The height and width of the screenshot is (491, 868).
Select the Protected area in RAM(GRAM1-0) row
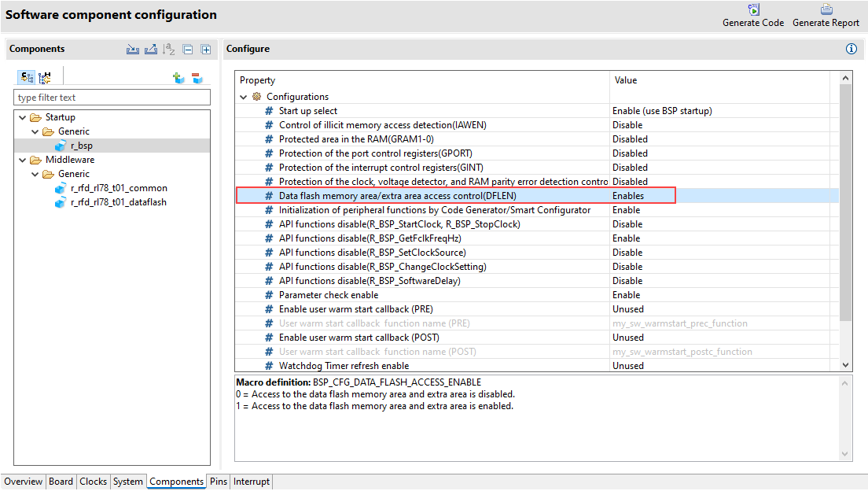click(537, 139)
